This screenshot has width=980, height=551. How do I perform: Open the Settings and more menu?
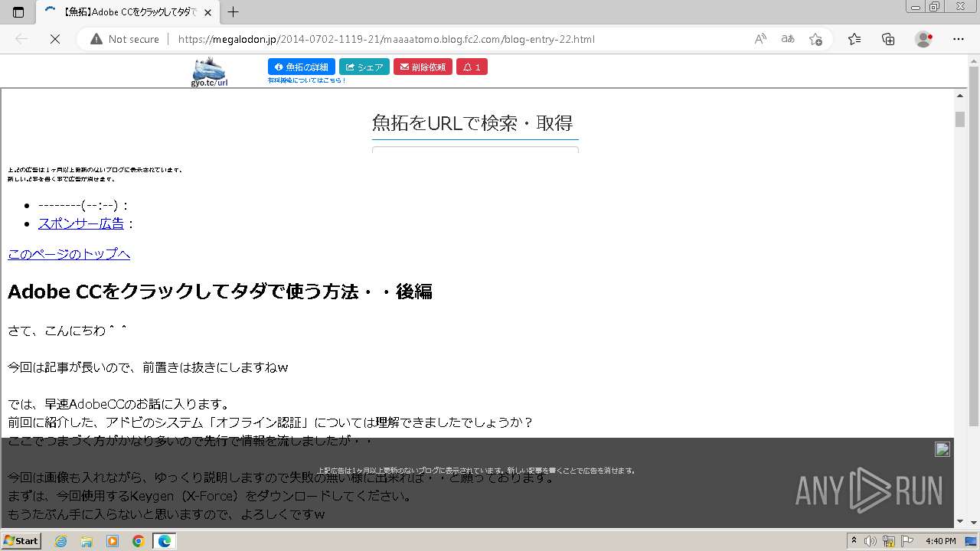pyautogui.click(x=959, y=39)
